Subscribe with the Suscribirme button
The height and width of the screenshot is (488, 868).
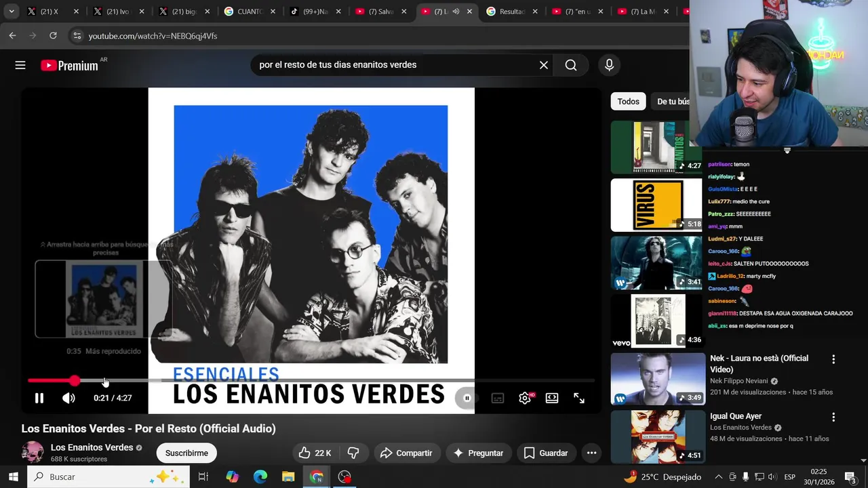tap(186, 453)
